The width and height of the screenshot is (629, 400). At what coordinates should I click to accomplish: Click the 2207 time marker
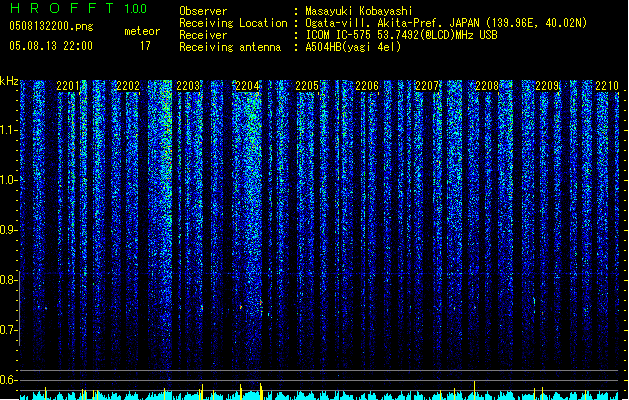[x=427, y=86]
